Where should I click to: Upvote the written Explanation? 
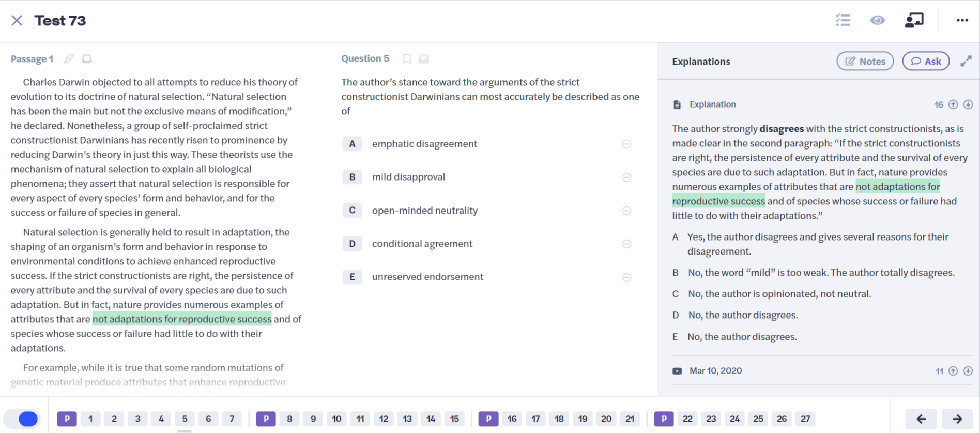point(953,104)
